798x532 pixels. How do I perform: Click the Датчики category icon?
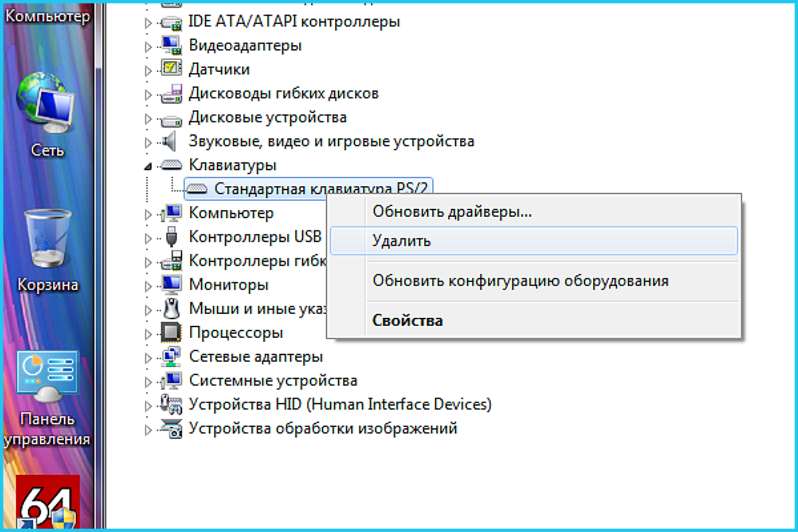point(172,69)
